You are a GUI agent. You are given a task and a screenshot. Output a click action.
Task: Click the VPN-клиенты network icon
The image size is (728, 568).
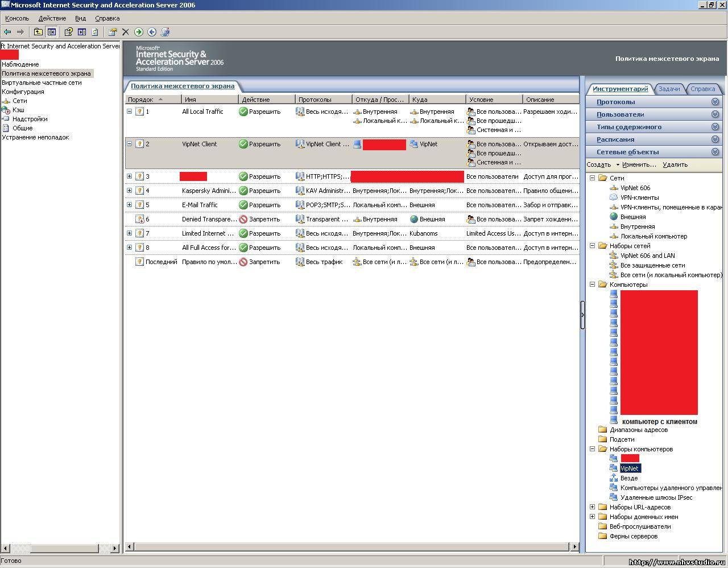[614, 197]
